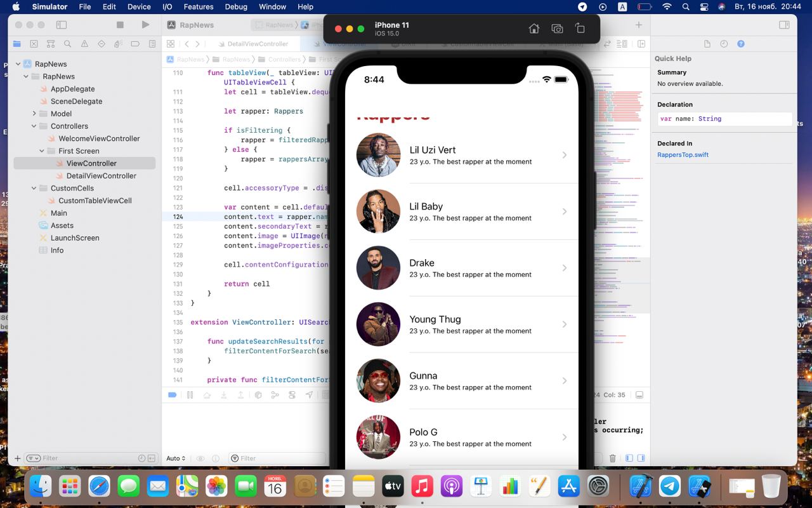The image size is (812, 508).
Task: Open the Debug menu
Action: (236, 6)
